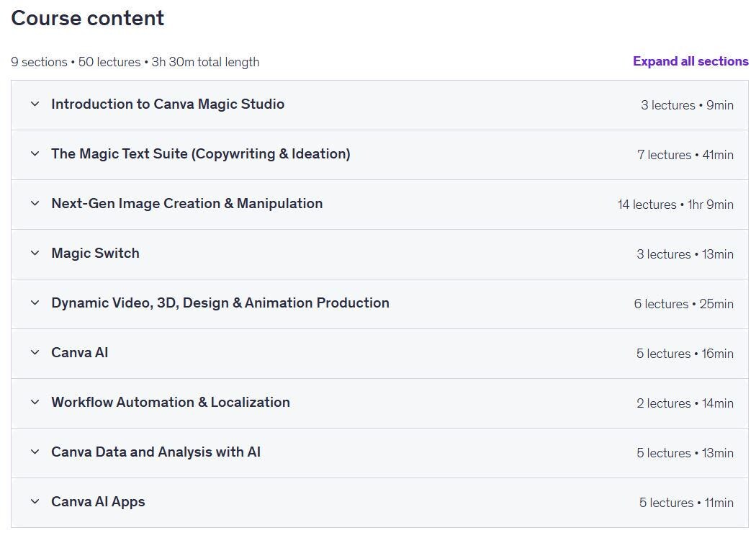Select Workflow Automation & Localization title
The height and width of the screenshot is (538, 756).
(x=171, y=402)
